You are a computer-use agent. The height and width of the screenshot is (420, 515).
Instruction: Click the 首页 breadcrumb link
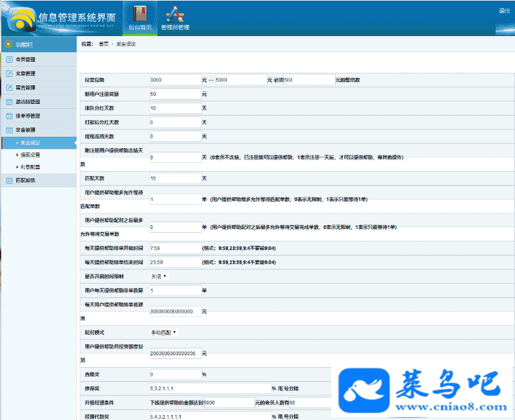[x=103, y=44]
